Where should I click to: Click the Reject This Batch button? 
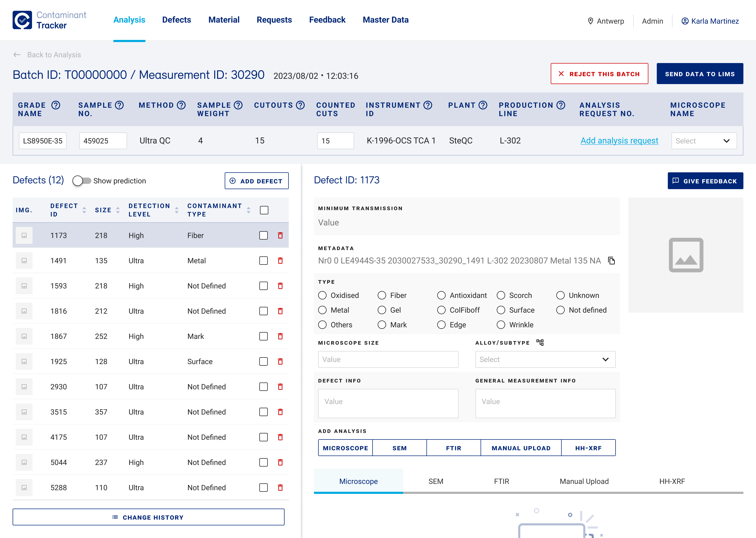(599, 74)
